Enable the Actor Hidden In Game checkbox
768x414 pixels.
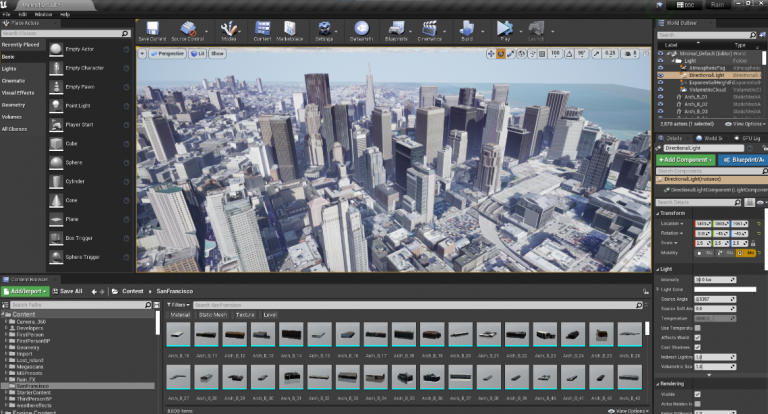point(697,404)
